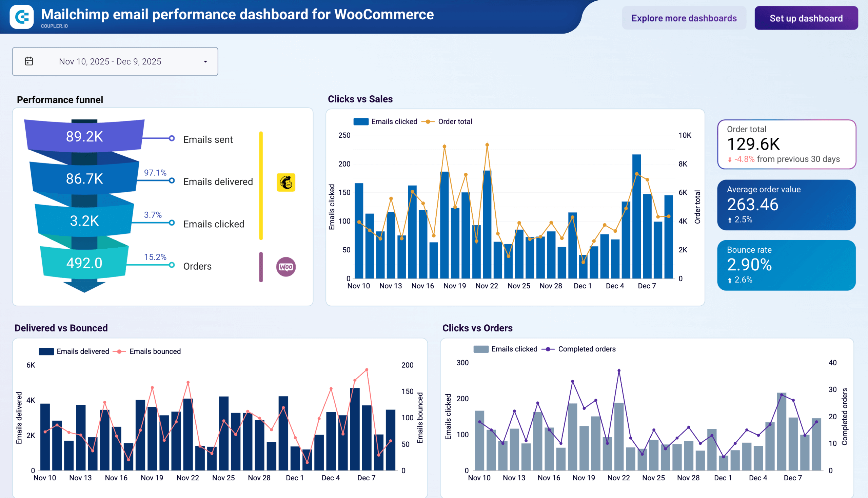Click the WooCommerce icon next to Orders
The image size is (868, 498).
click(x=287, y=266)
